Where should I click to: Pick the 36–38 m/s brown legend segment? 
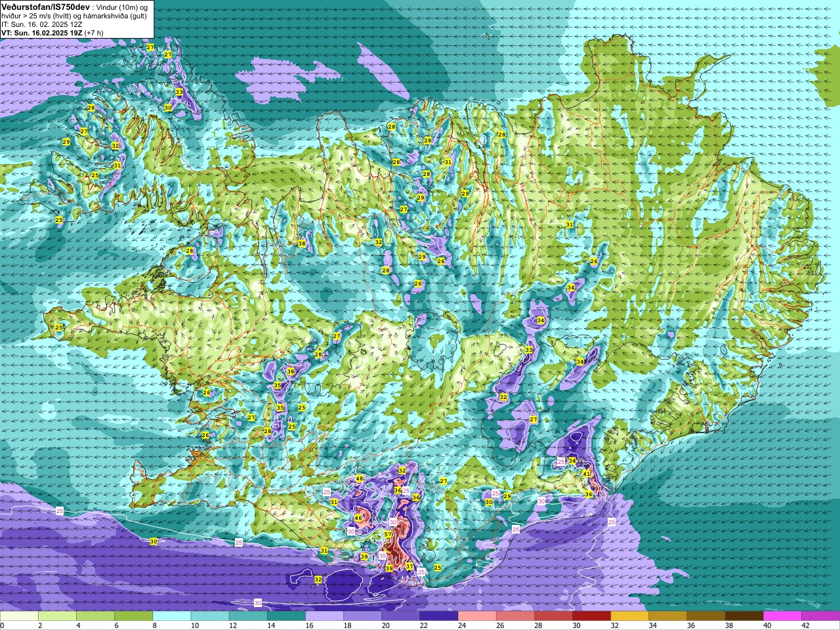(x=706, y=616)
